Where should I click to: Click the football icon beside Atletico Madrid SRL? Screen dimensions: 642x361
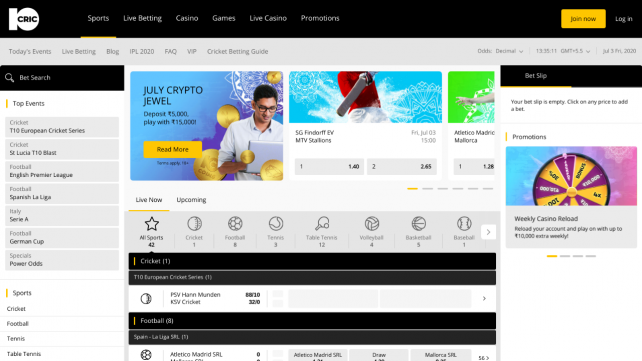click(146, 354)
